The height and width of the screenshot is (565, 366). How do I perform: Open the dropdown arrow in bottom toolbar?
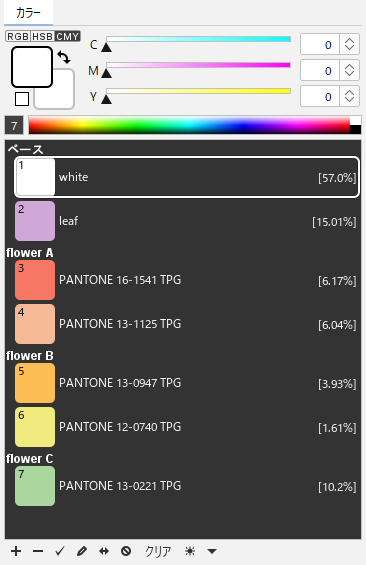coord(212,551)
